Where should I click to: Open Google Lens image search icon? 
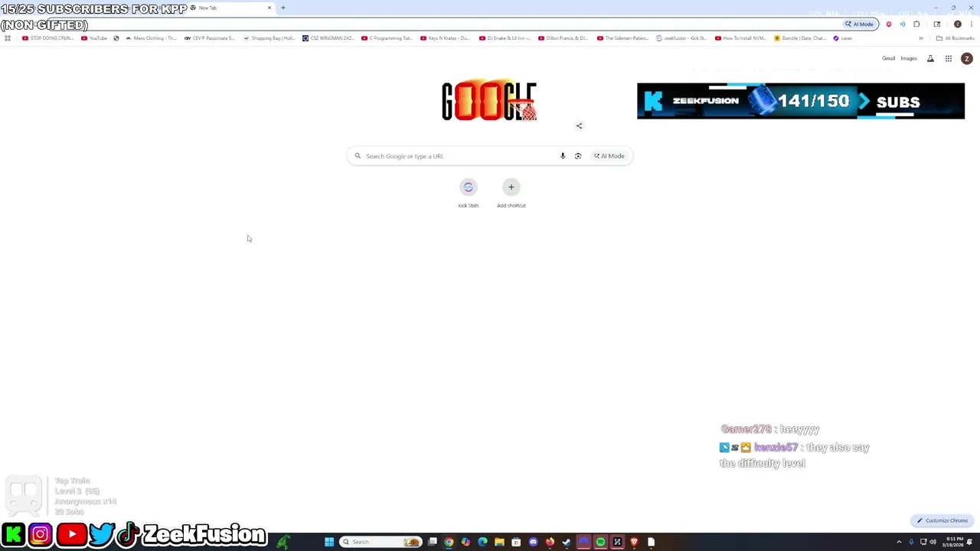(578, 156)
